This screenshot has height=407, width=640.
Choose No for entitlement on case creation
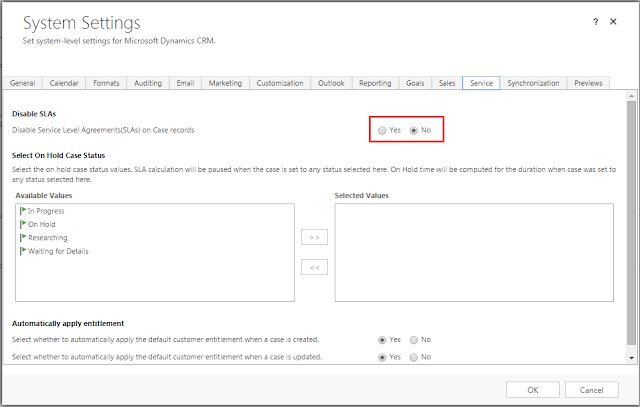click(x=413, y=340)
